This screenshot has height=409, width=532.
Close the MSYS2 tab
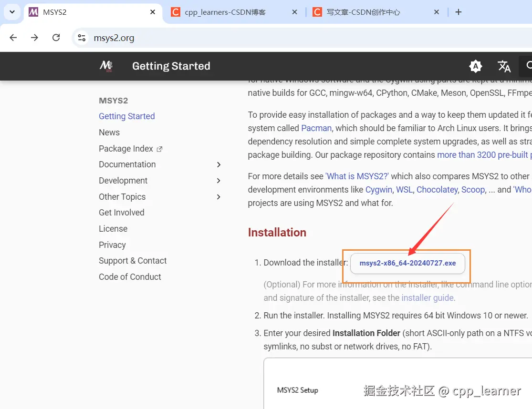point(153,12)
